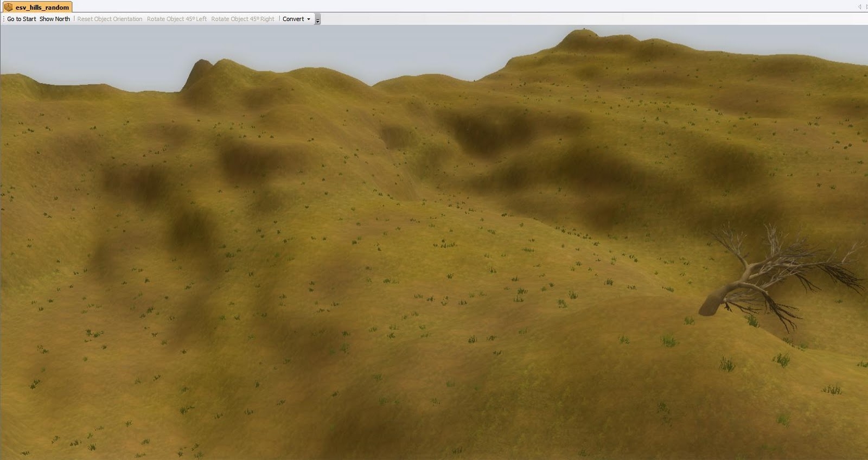This screenshot has width=868, height=460.
Task: Rotate object 45° left
Action: click(176, 19)
